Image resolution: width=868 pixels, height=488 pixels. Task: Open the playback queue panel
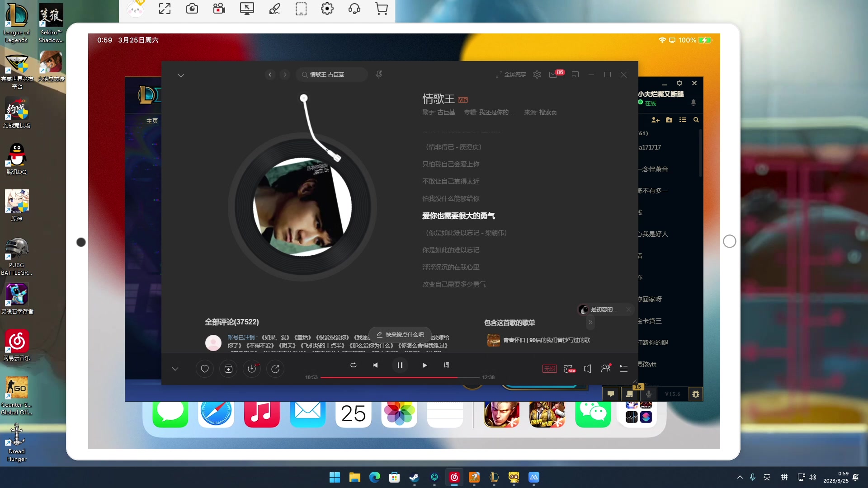(623, 369)
